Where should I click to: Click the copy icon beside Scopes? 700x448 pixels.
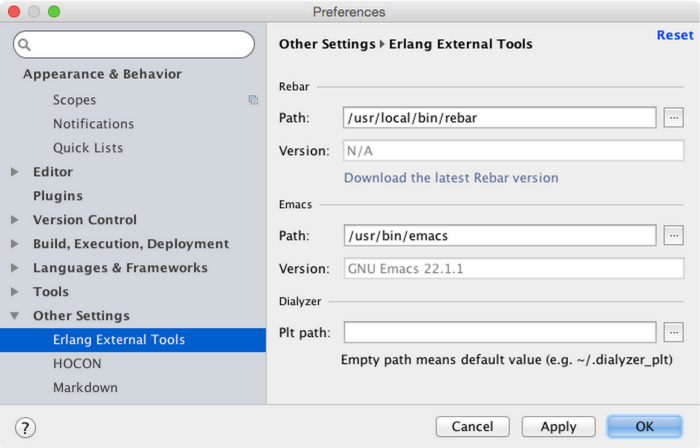coord(253,100)
